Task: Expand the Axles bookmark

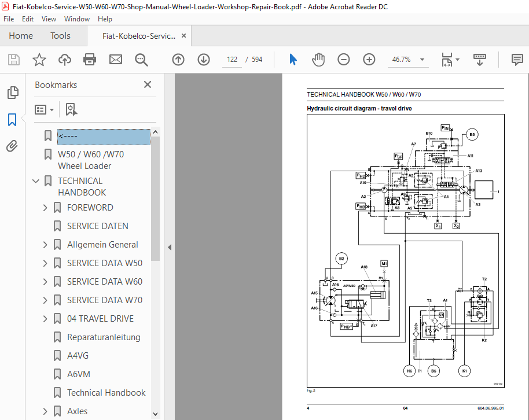Action: [45, 411]
